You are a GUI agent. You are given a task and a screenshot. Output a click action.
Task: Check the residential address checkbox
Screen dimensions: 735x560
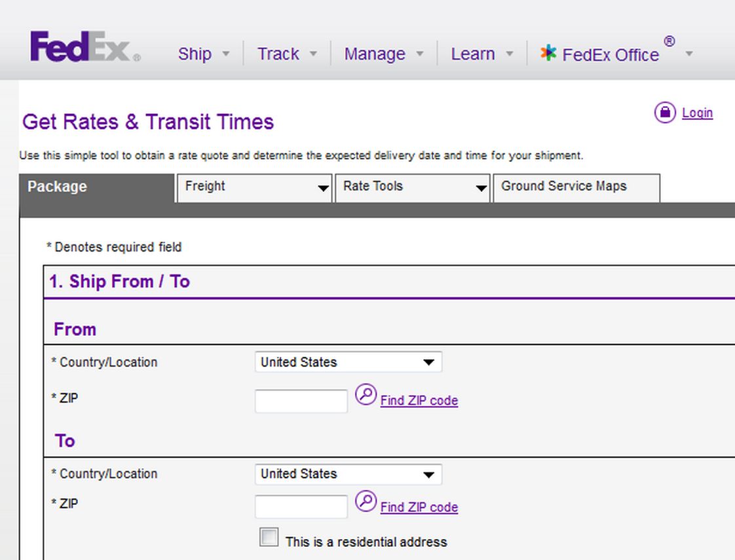(x=269, y=537)
